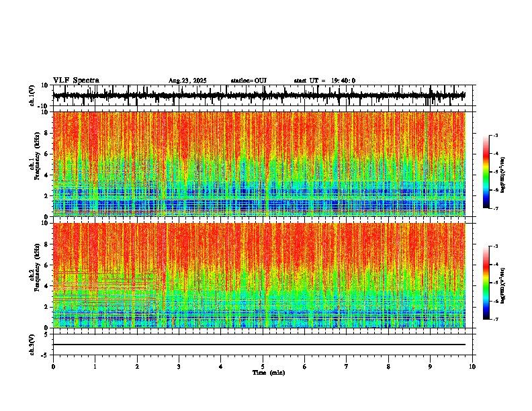Click the ch.2 "Frequency (kHz)" axis label
Viewport: 532px width, 411px height.
37,267
